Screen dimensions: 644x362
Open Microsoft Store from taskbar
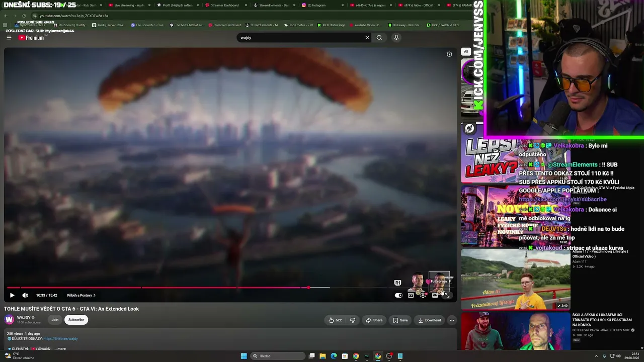click(345, 356)
